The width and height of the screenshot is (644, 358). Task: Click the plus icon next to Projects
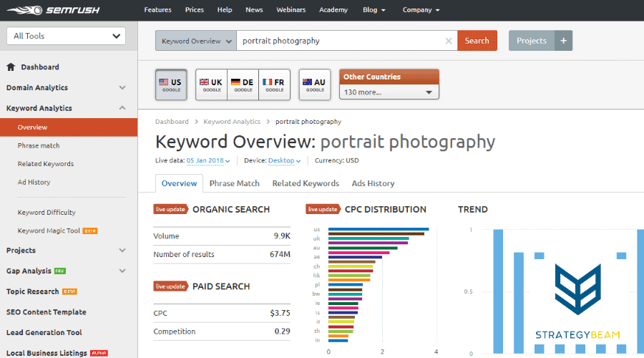pos(564,41)
